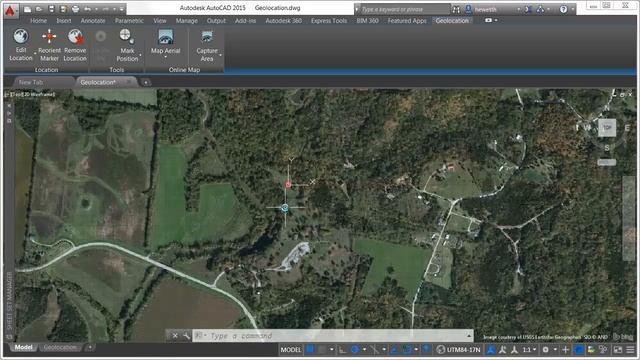This screenshot has height=360, width=640.
Task: Toggle the grid display in status bar
Action: click(310, 349)
